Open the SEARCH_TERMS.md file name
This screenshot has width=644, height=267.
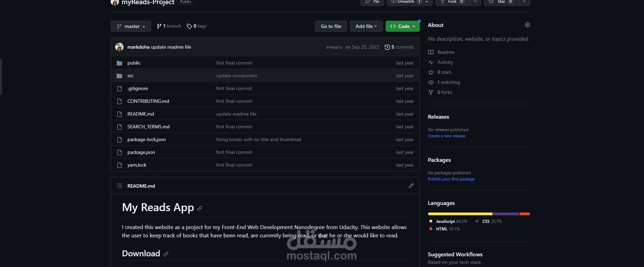[148, 127]
